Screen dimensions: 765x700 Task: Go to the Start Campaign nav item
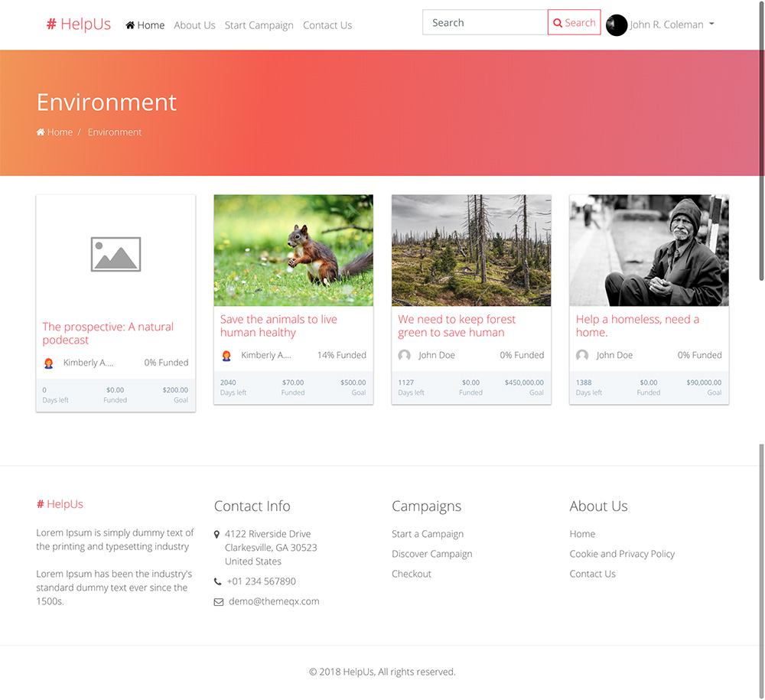pos(259,25)
